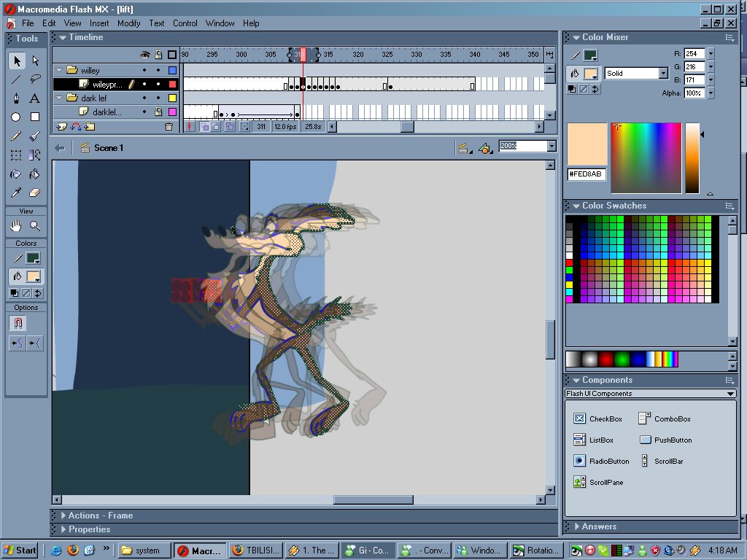Screen dimensions: 747x560
Task: Expand the Answers panel
Action: [577, 526]
